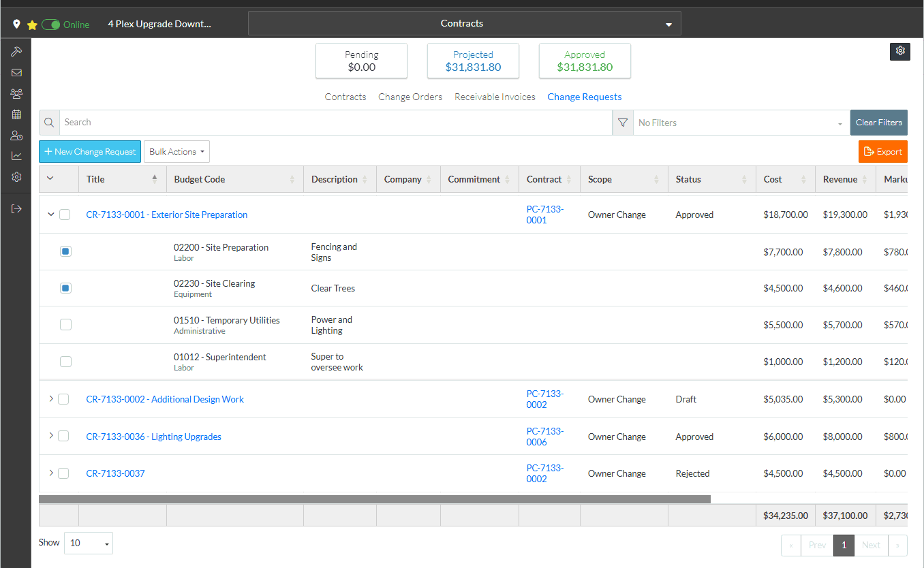
Task: Check the CR-7133-0002 row checkbox
Action: click(x=63, y=399)
